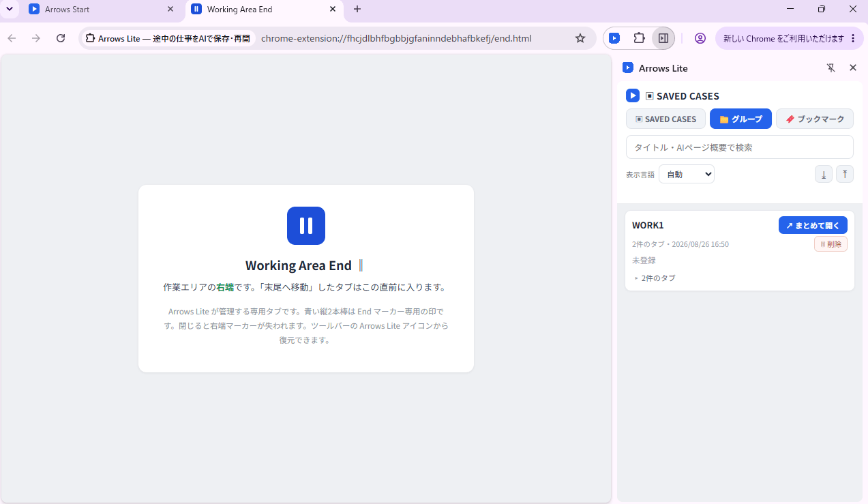
Task: Click the 2件のタブ・2026/08/26 16:50 line
Action: (x=680, y=244)
